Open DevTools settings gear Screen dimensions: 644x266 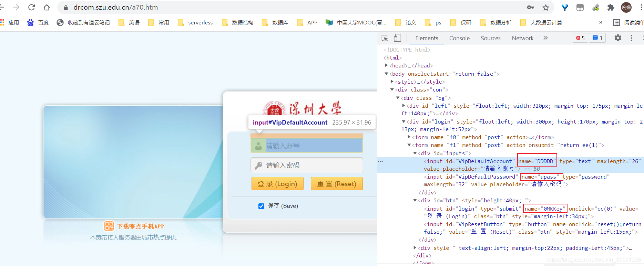618,38
